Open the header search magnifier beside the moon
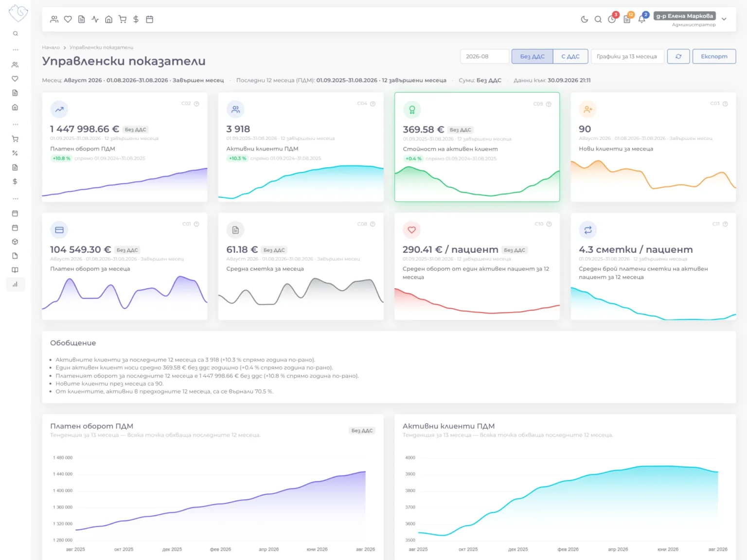Viewport: 747px width, 560px height. (598, 19)
